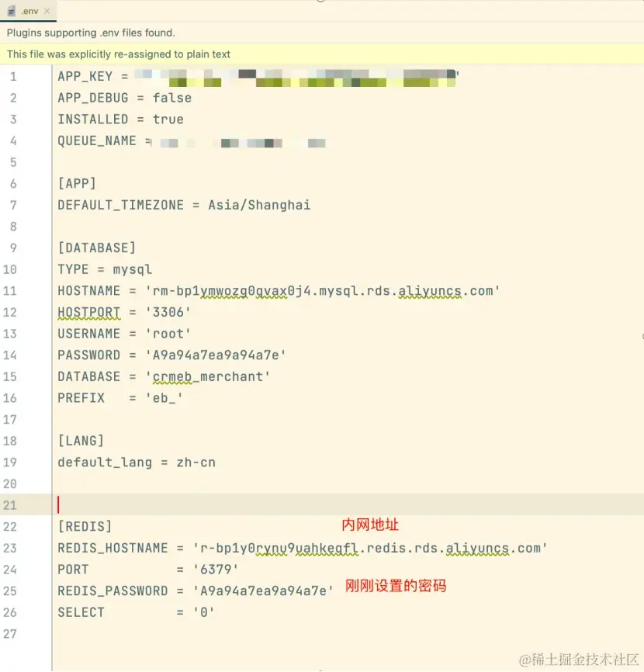Click line number 27 in the gutter
This screenshot has height=672, width=644.
click(x=10, y=634)
